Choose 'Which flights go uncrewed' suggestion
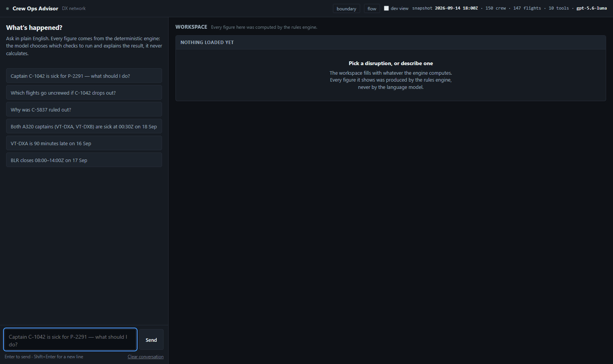613x364 pixels. (x=84, y=92)
